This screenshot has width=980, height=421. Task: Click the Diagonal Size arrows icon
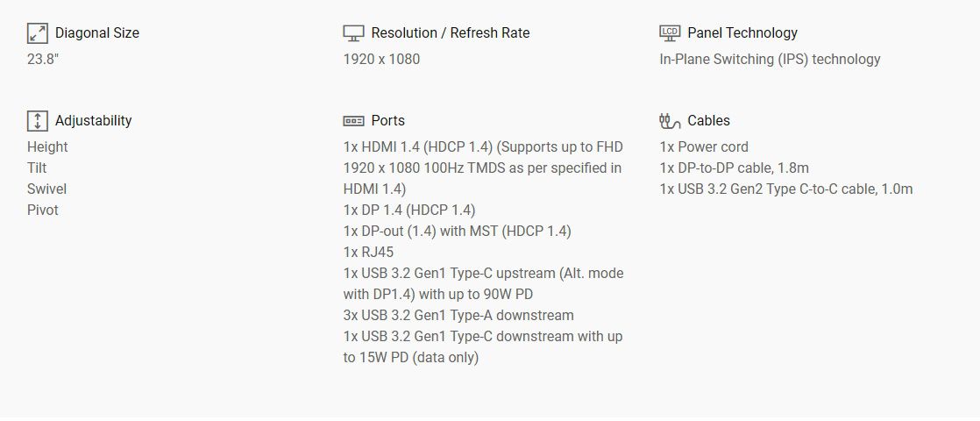pyautogui.click(x=38, y=33)
